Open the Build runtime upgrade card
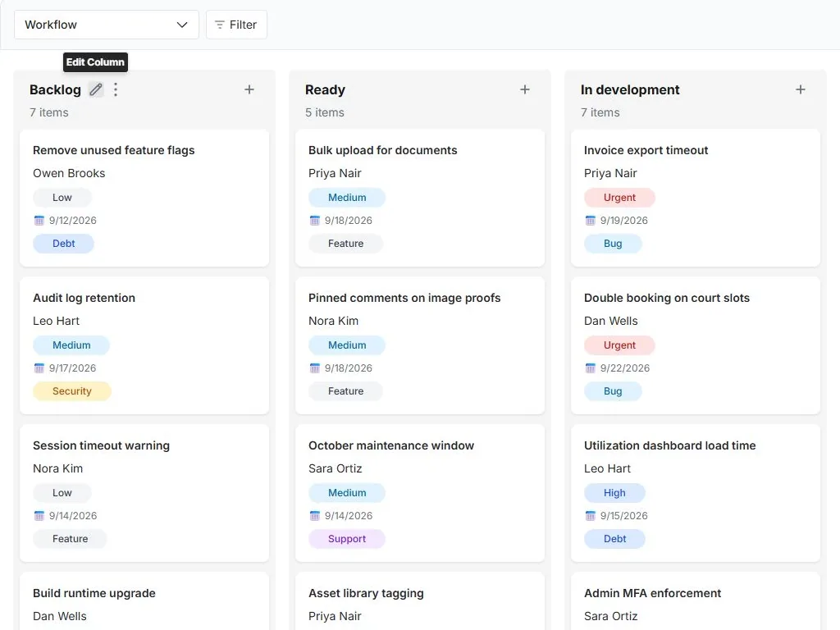 pyautogui.click(x=144, y=601)
